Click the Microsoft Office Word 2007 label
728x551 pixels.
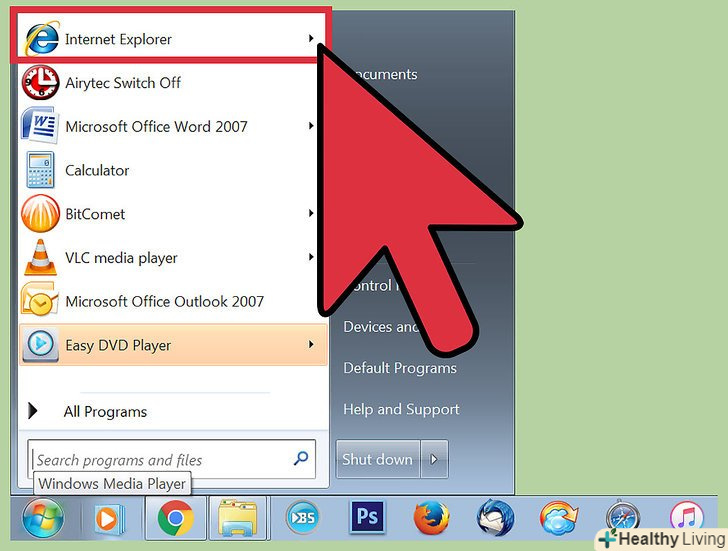[156, 127]
